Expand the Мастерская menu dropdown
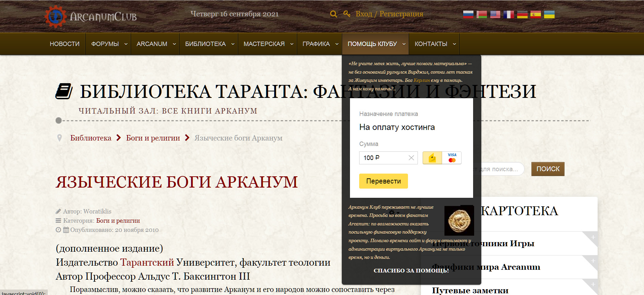 (x=292, y=44)
